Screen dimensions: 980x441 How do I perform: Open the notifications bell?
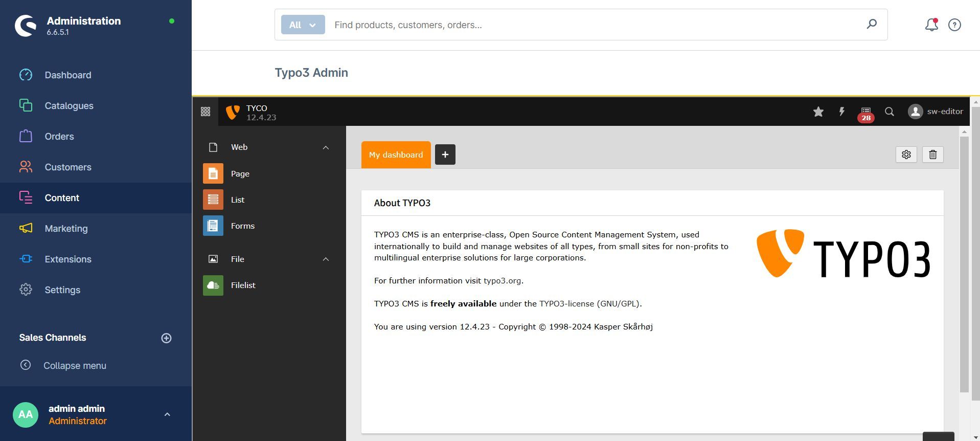(931, 25)
